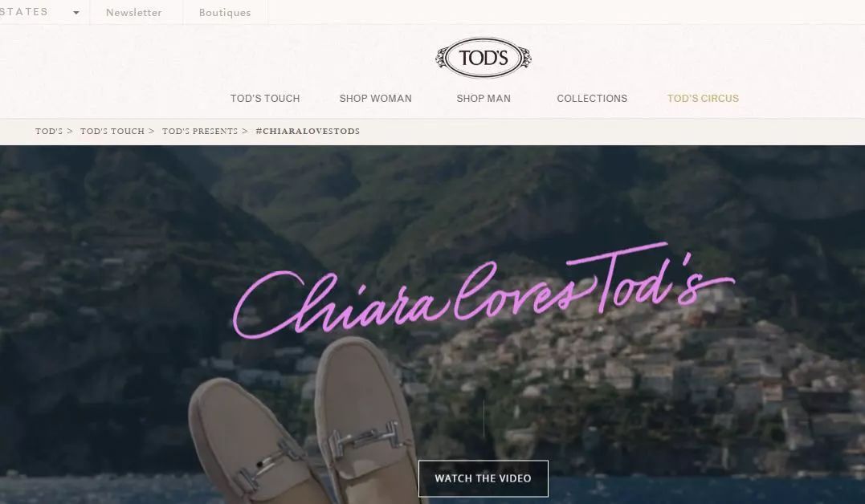The image size is (865, 504).
Task: Go to TOD'S TOUCH breadcrumb
Action: [x=112, y=132]
